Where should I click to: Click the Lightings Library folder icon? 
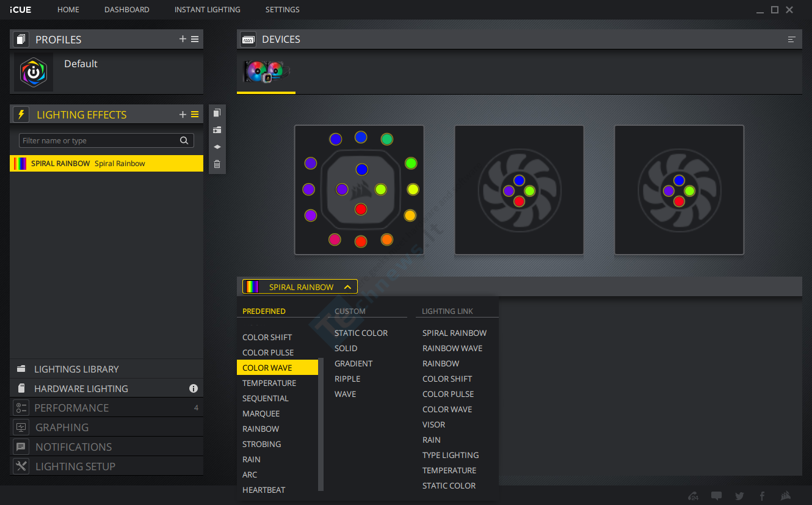pyautogui.click(x=21, y=369)
